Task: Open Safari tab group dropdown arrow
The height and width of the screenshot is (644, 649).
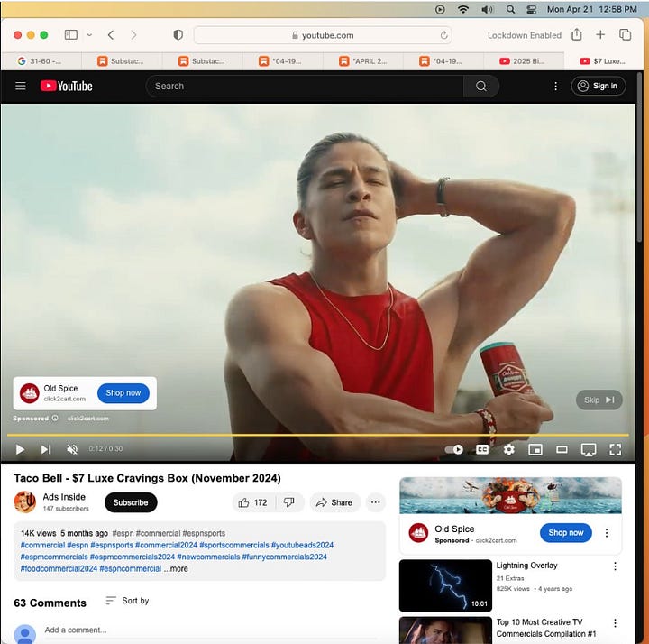Action: pyautogui.click(x=89, y=35)
